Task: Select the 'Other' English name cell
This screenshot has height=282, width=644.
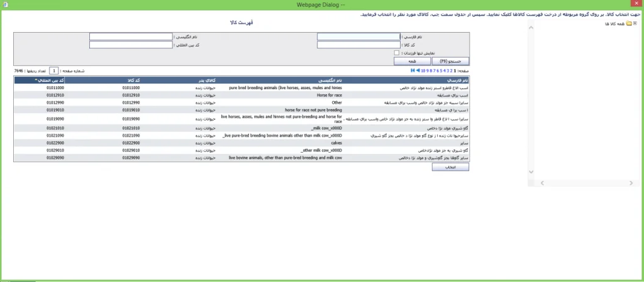Action: point(337,102)
